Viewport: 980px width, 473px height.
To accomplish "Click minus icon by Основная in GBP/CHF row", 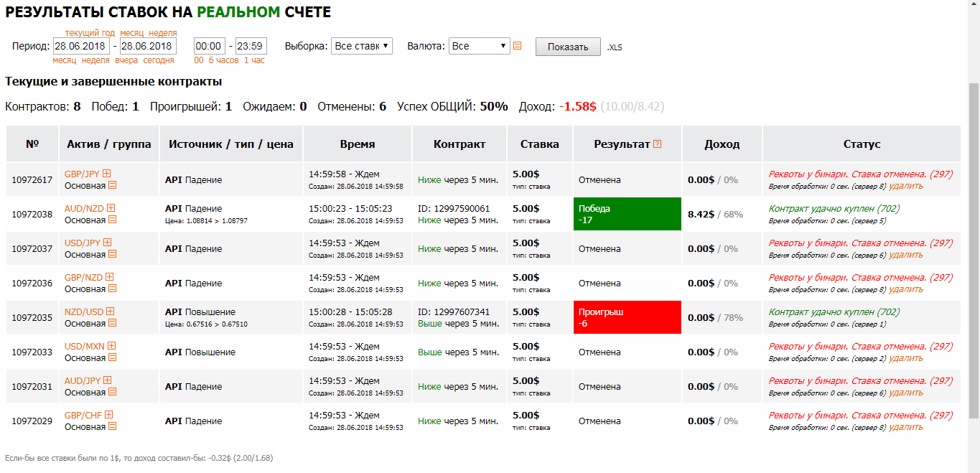I will click(113, 426).
